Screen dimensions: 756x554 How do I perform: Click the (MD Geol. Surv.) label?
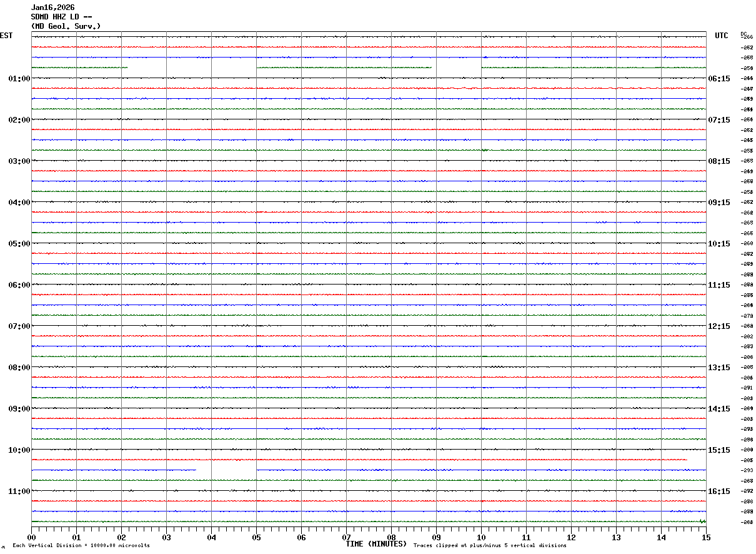pyautogui.click(x=66, y=26)
